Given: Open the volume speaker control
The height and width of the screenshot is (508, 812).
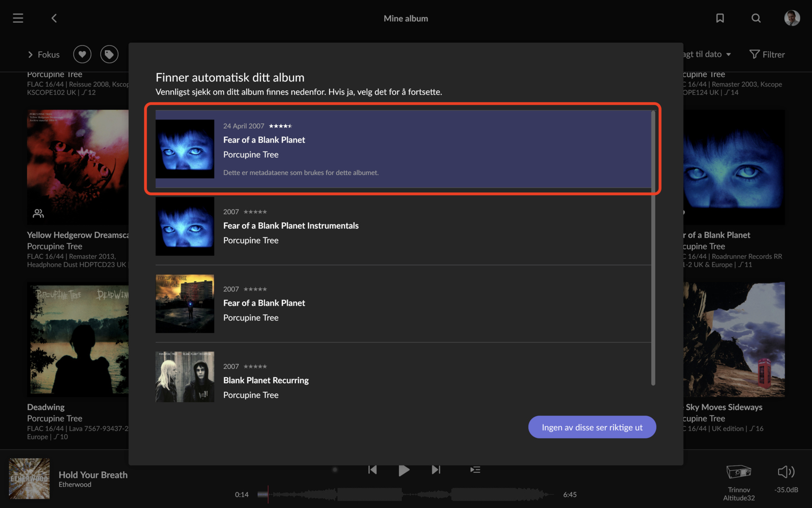Looking at the screenshot, I should pos(786,472).
